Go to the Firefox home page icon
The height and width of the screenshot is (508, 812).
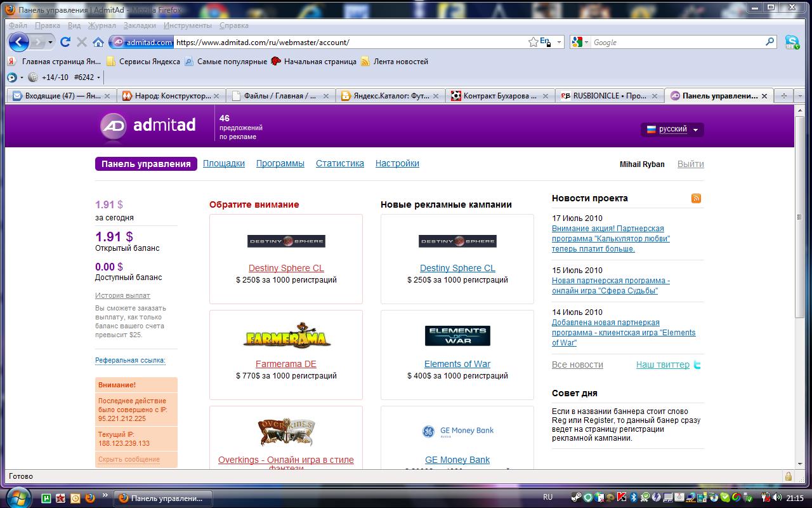98,43
